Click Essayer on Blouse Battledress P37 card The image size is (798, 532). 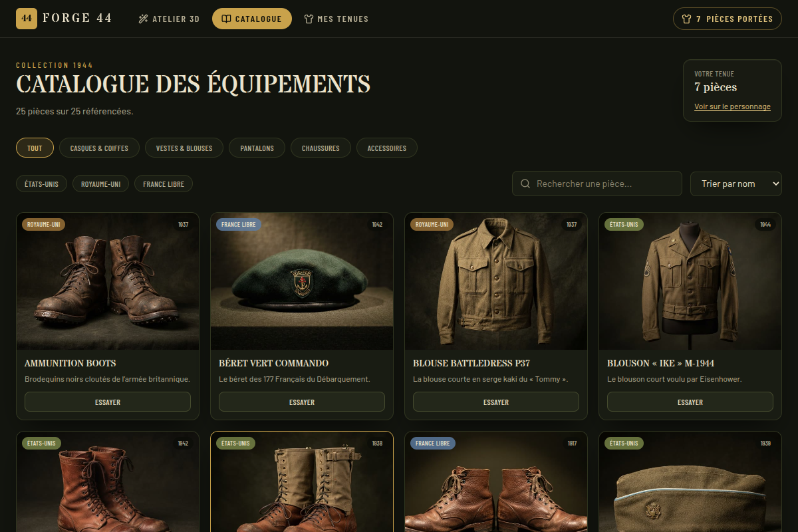click(496, 402)
